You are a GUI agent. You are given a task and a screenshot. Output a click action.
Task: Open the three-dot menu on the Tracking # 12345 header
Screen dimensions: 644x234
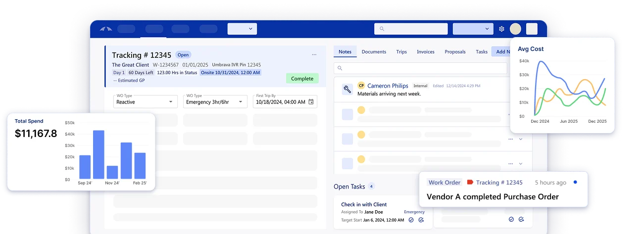tap(314, 55)
